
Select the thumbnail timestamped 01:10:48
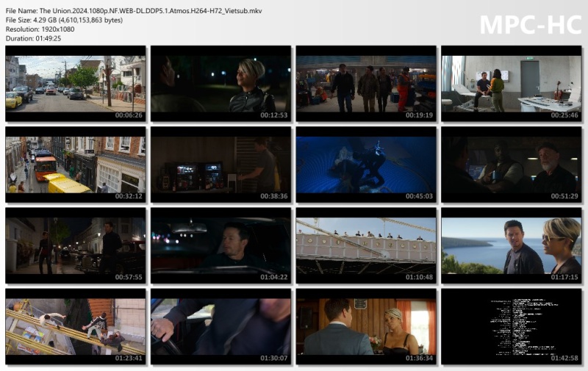pyautogui.click(x=366, y=245)
